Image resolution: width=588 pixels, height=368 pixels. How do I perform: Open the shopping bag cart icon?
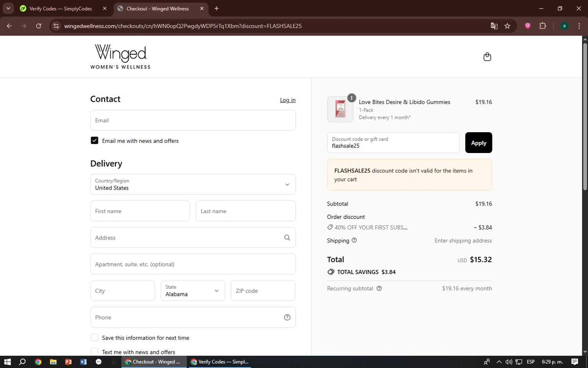487,57
